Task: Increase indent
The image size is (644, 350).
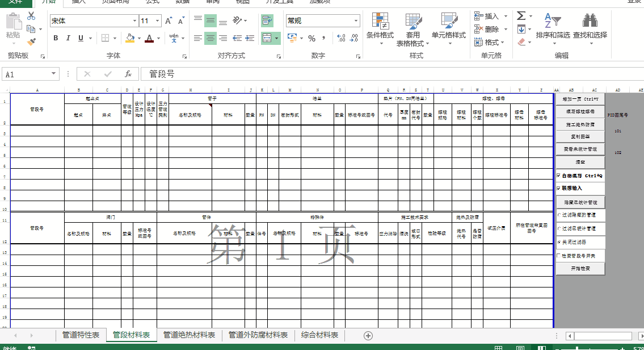Action: pyautogui.click(x=250, y=38)
